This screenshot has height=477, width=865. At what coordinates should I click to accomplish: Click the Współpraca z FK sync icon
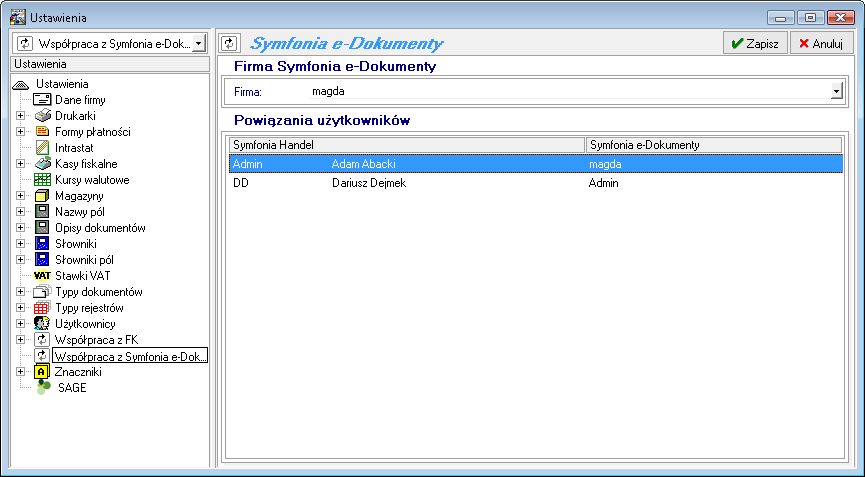point(42,340)
